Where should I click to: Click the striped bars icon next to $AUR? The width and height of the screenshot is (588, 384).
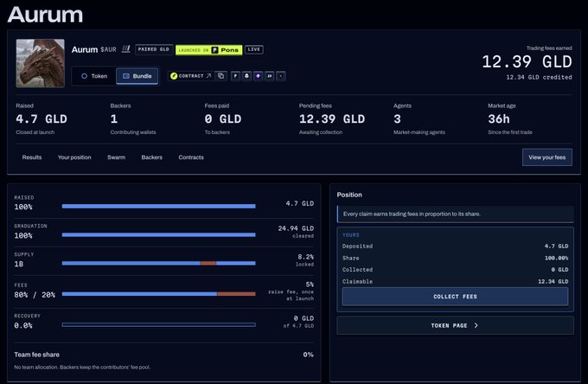[126, 49]
